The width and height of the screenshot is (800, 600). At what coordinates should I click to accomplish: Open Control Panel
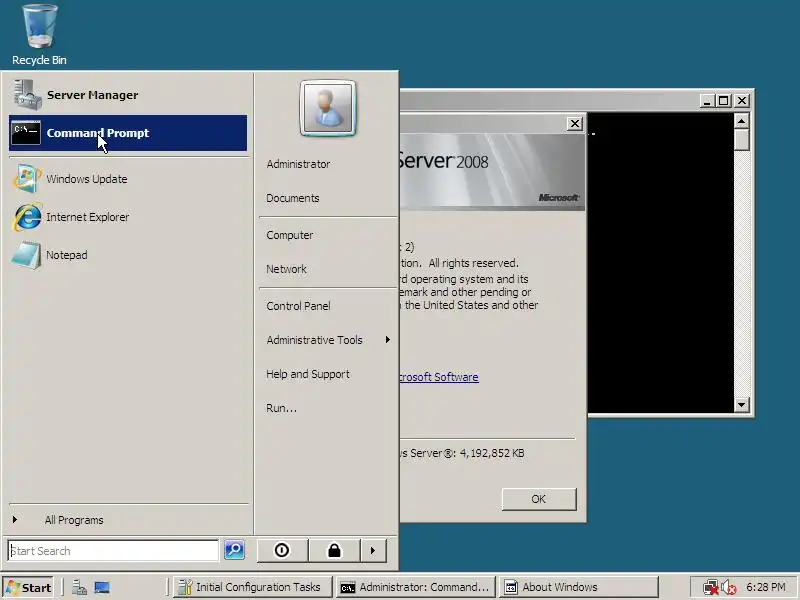pyautogui.click(x=298, y=306)
